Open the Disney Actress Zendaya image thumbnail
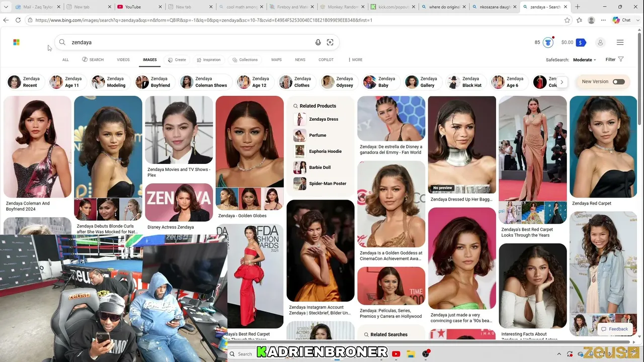This screenshot has width=644, height=362. (x=179, y=202)
